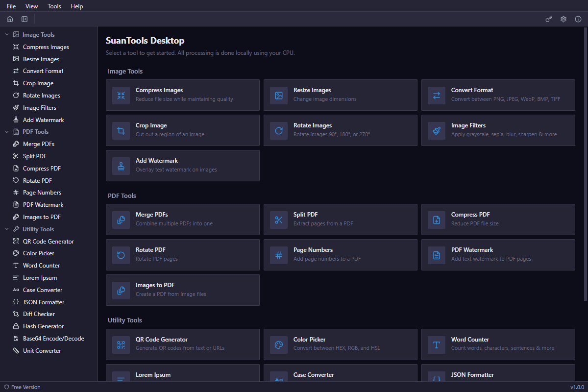Click the Image Filters brush icon card
The image size is (588, 392).
pyautogui.click(x=437, y=130)
